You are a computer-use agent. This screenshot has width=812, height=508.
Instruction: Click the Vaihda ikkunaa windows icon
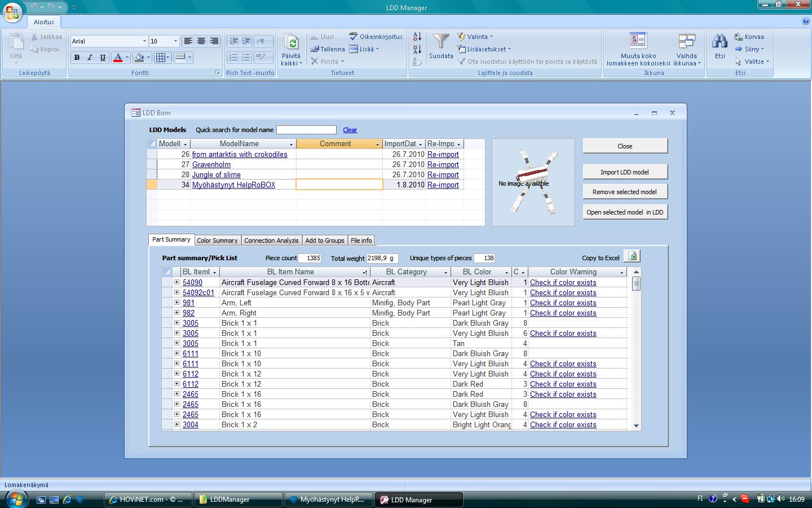pos(686,42)
